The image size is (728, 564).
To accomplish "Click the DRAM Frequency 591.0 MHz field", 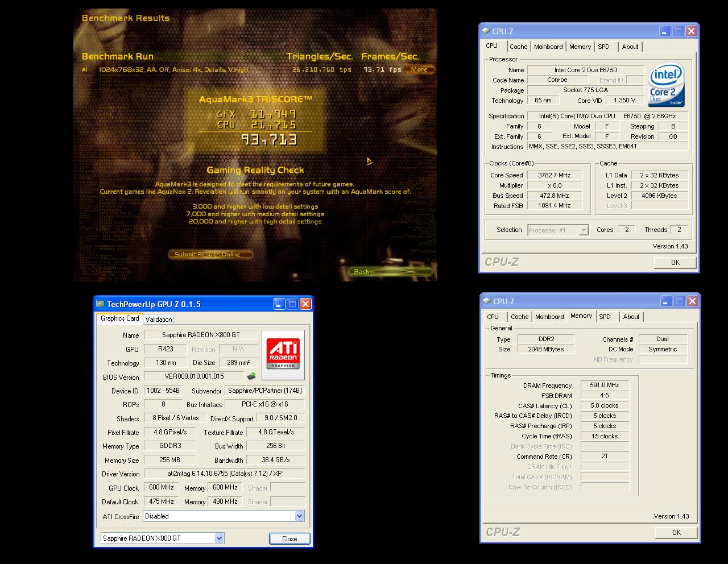I will (605, 385).
